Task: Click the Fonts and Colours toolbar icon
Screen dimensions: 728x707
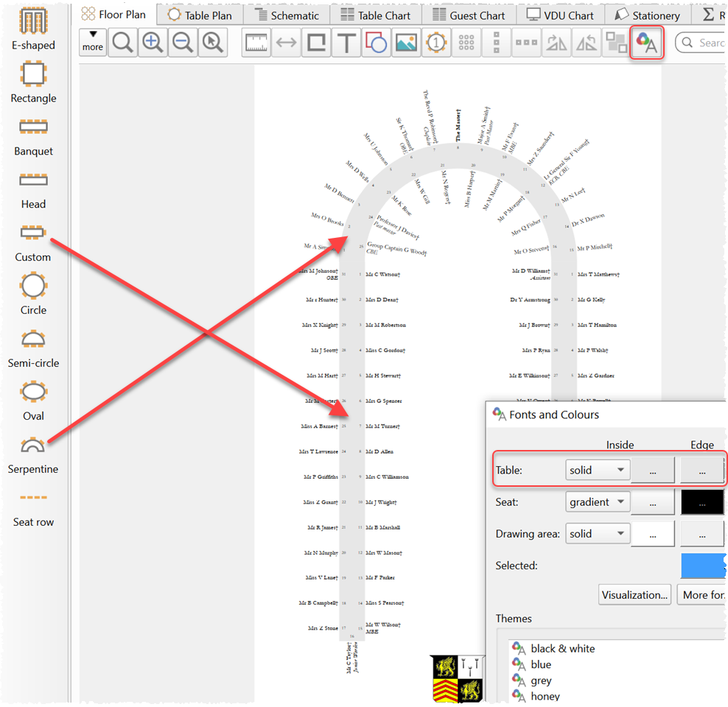Action: click(647, 43)
